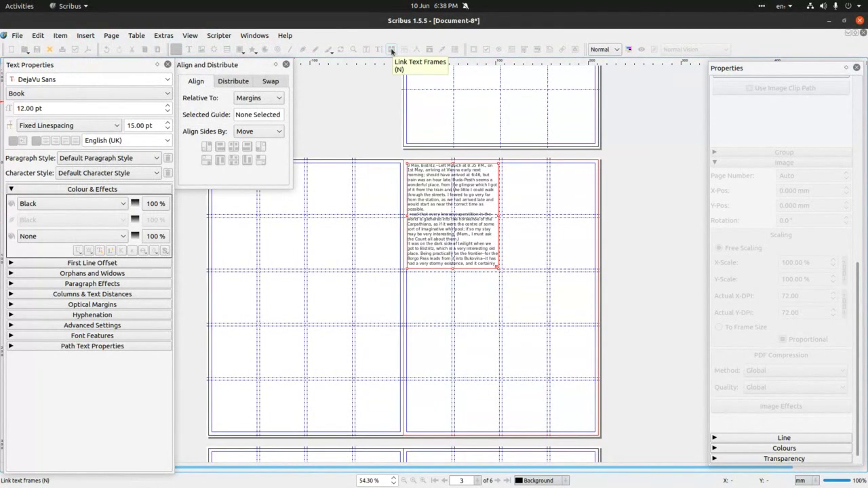Viewport: 868px width, 488px height.
Task: Open the Align Sides By dropdown
Action: [259, 131]
